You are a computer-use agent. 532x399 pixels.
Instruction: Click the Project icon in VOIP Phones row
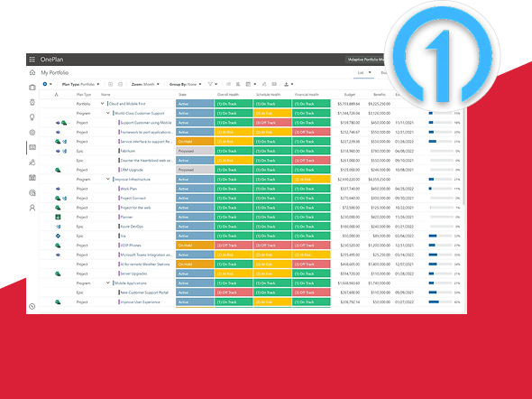pos(58,246)
